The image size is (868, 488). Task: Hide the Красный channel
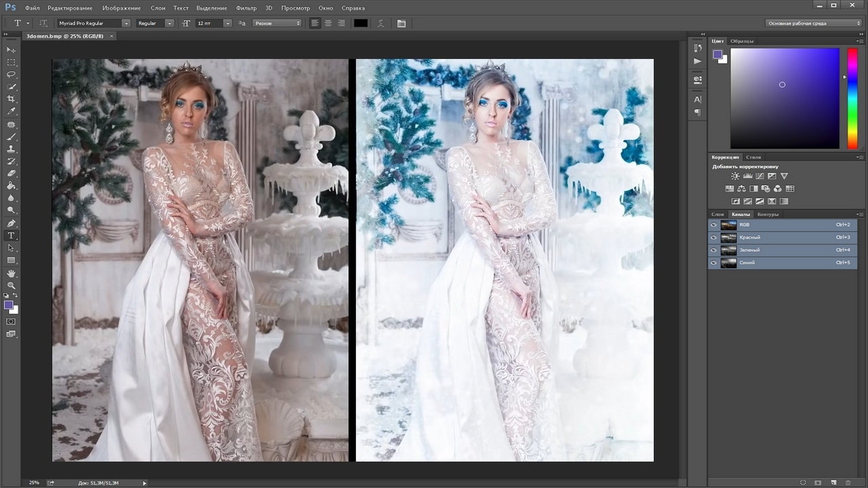[x=713, y=237]
